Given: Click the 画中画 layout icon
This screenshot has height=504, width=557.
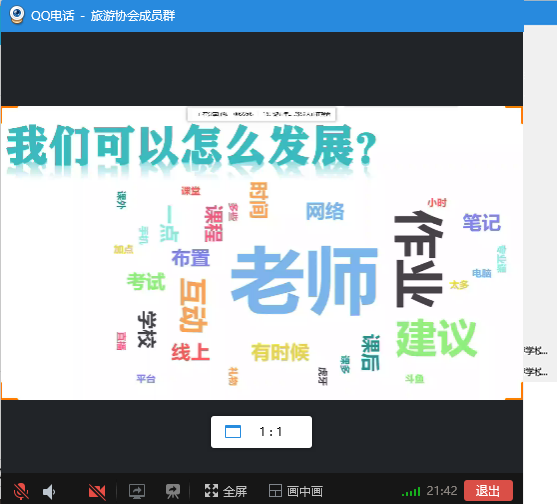Looking at the screenshot, I should [x=275, y=491].
